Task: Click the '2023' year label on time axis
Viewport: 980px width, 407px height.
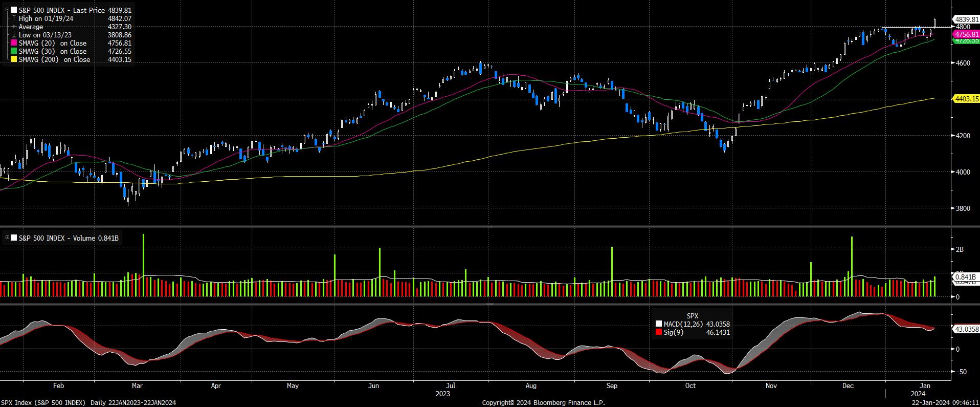Action: pos(442,394)
